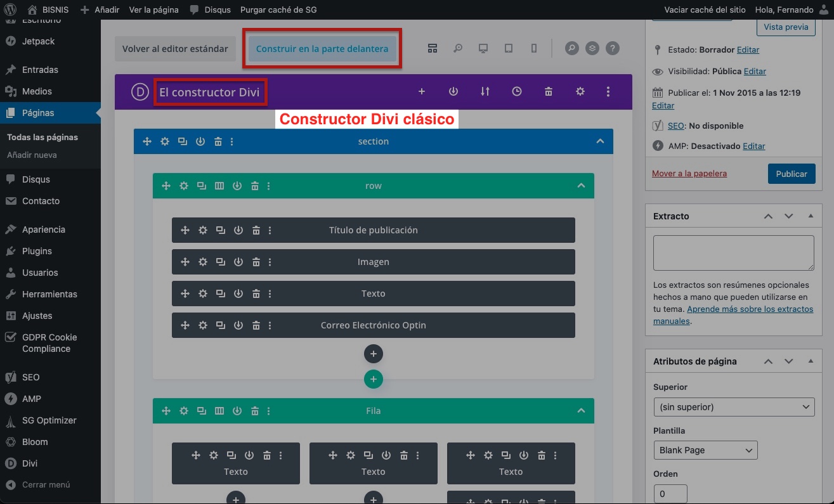The width and height of the screenshot is (834, 504).
Task: Collapse the blue section bar chevron
Action: click(x=600, y=141)
